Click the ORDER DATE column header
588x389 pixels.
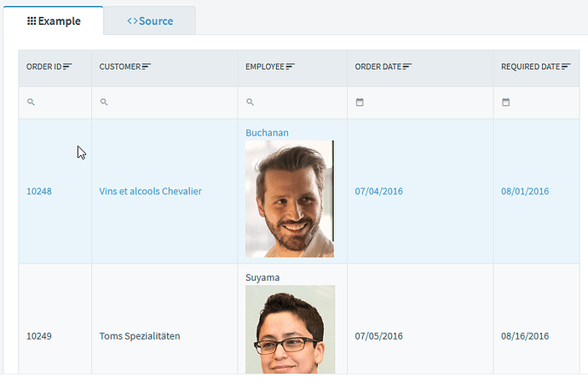(x=420, y=68)
